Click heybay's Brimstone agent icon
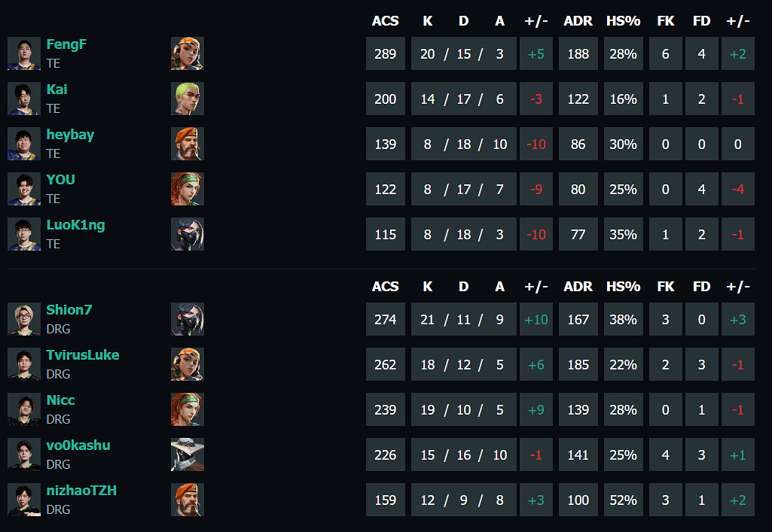This screenshot has width=772, height=532. (187, 144)
